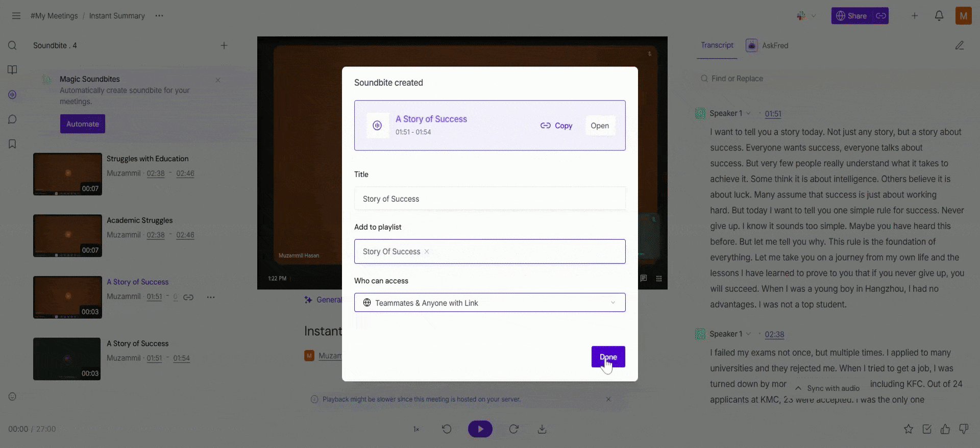
Task: Open the user profile avatar M
Action: pos(964,16)
